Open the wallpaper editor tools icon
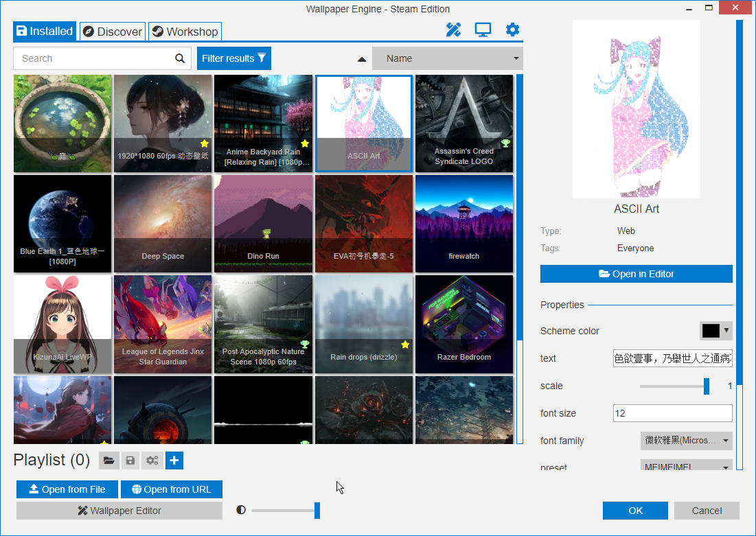This screenshot has width=756, height=536. tap(453, 30)
